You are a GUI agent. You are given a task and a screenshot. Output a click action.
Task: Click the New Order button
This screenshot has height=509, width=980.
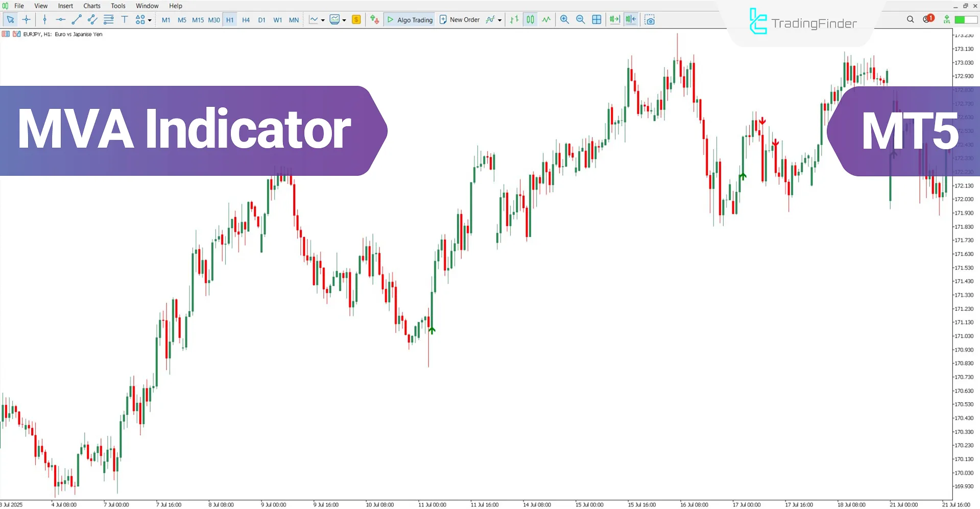459,20
